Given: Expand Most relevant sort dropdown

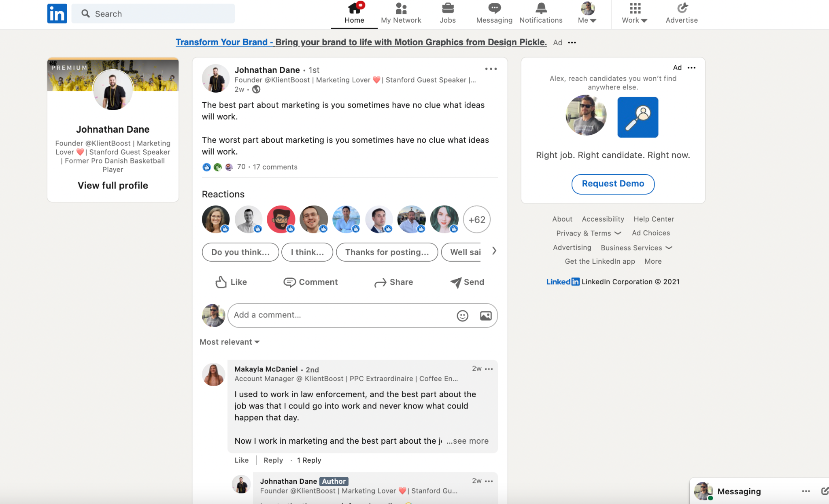Looking at the screenshot, I should pos(230,342).
